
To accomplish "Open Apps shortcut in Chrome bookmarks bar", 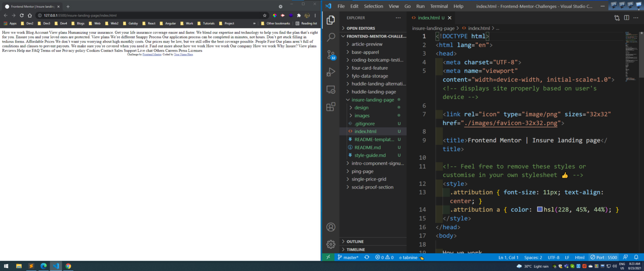I will pos(10,23).
